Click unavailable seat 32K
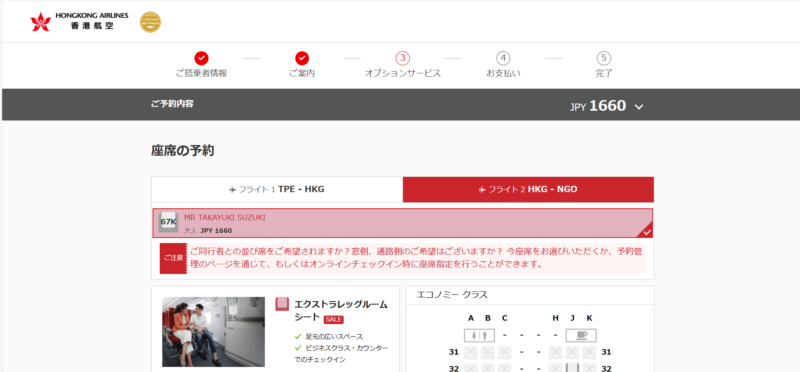The image size is (800, 372). [589, 367]
